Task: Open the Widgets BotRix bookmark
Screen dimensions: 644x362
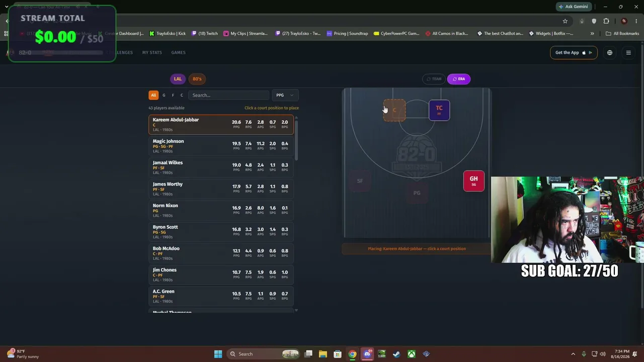Action: [551, 34]
